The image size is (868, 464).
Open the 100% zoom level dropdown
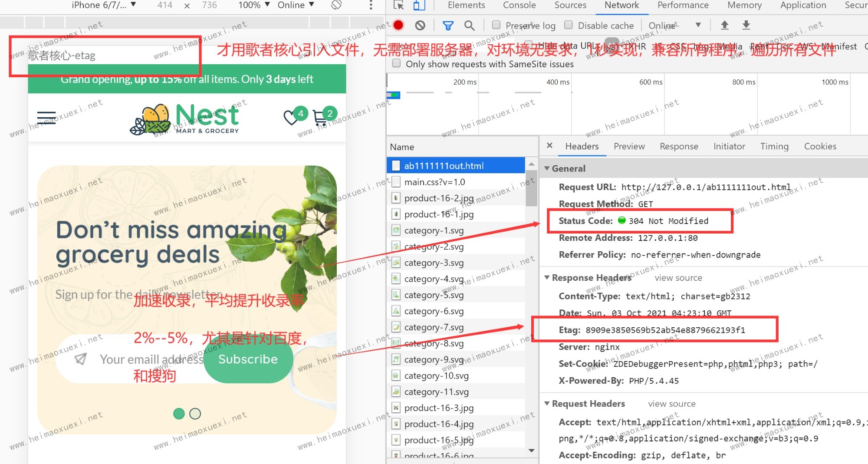click(254, 5)
